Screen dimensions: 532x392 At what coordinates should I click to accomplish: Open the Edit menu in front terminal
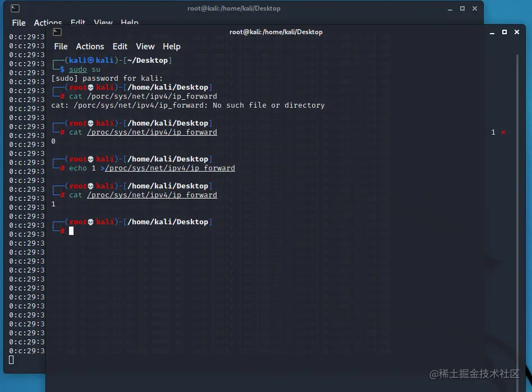click(120, 47)
